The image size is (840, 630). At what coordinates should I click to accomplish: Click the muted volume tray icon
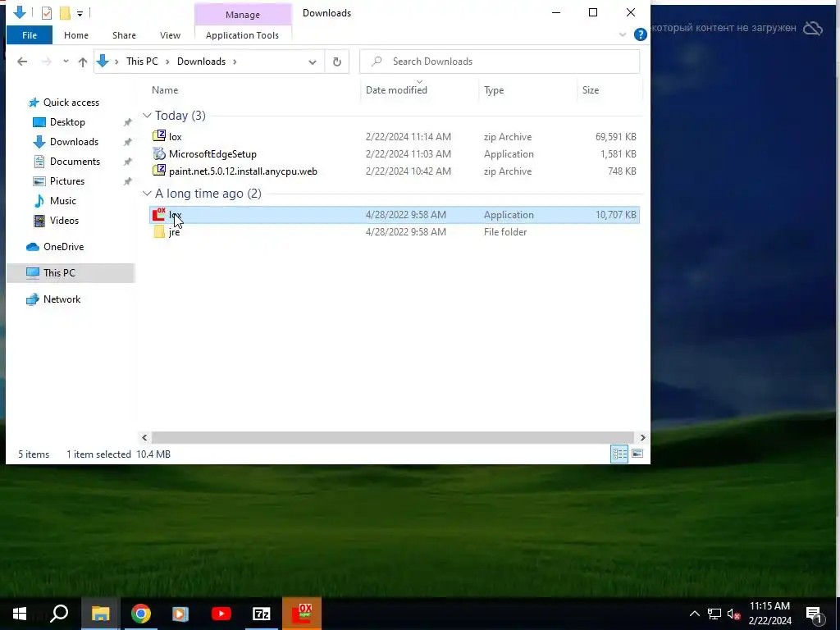click(734, 614)
